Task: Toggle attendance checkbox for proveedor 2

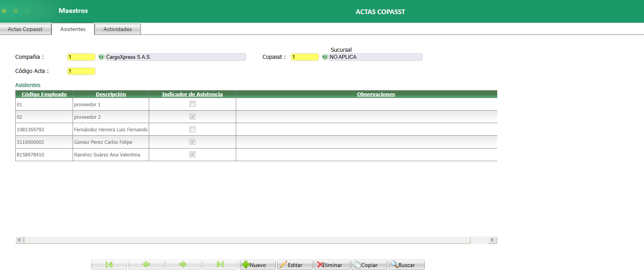Action: [192, 116]
